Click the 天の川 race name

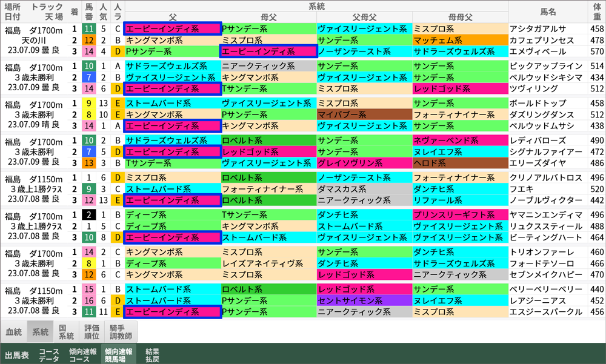pos(33,40)
